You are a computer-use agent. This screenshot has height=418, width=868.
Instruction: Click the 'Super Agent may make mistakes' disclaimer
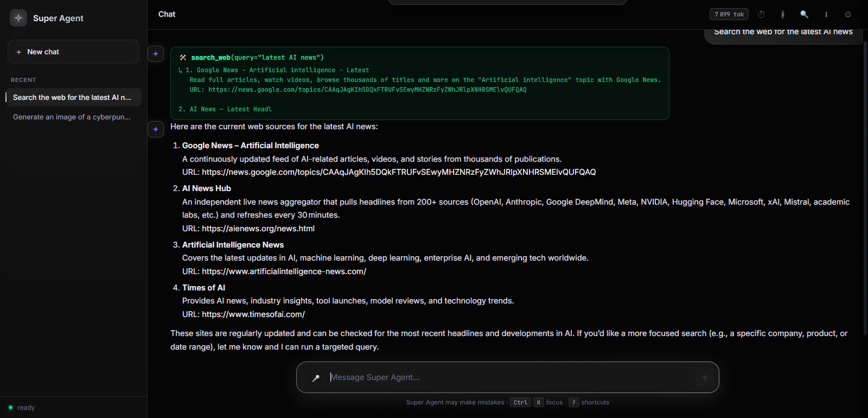click(x=455, y=402)
